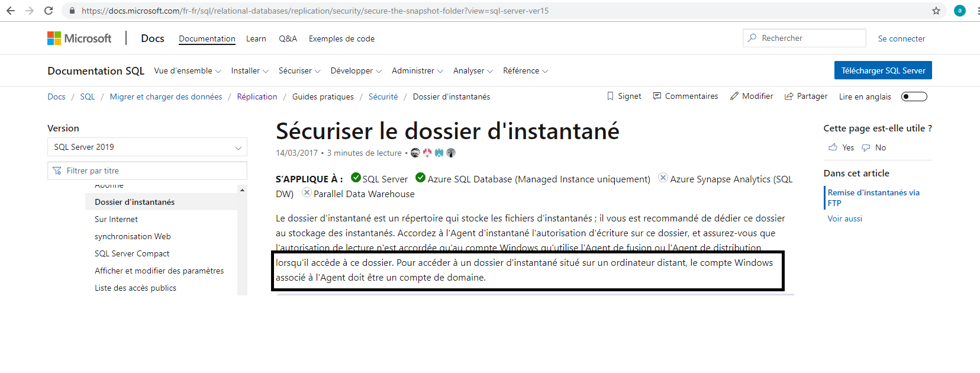This screenshot has width=980, height=373.
Task: Click the first contributor avatar
Action: (x=415, y=153)
